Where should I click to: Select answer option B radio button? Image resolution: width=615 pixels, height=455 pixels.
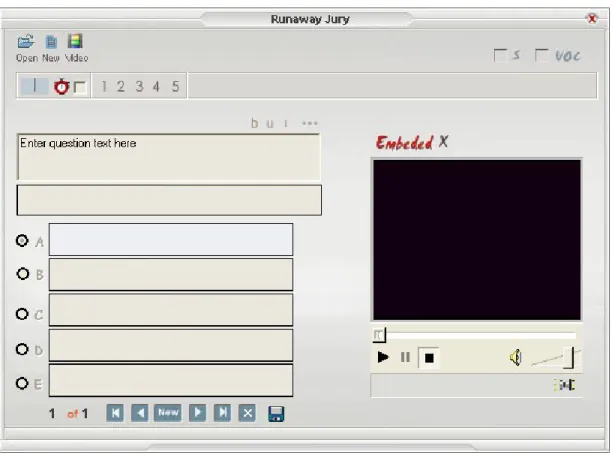point(23,273)
